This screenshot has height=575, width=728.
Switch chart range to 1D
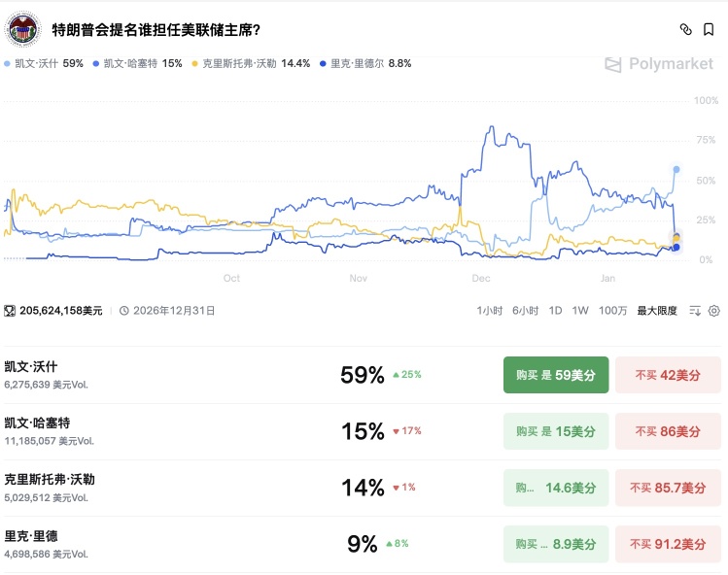point(555,311)
